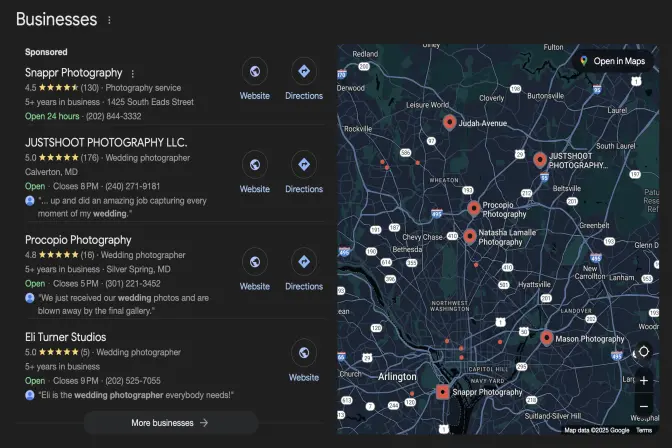Click the Hyattsville label on the map
Viewport: 672px width, 448px height.
[534, 284]
